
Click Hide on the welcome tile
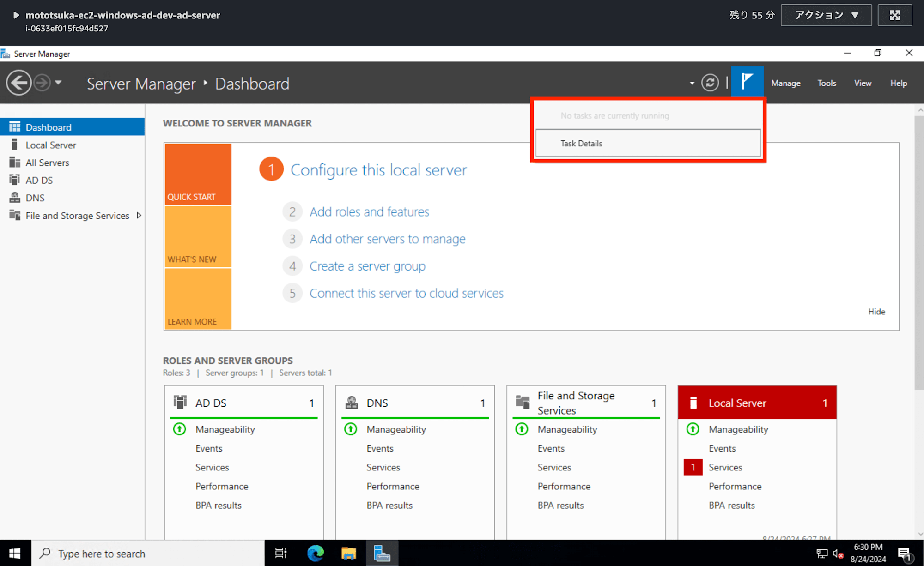coord(876,312)
